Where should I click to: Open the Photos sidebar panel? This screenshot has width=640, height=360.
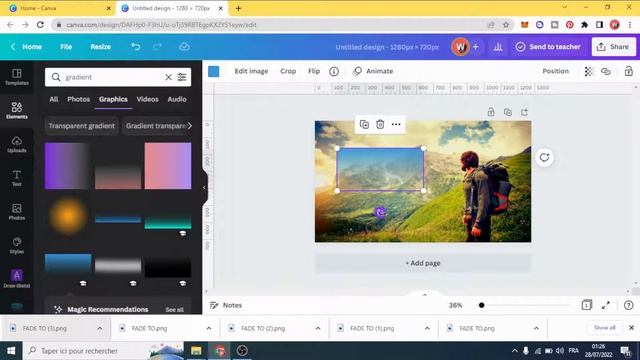coord(17,211)
